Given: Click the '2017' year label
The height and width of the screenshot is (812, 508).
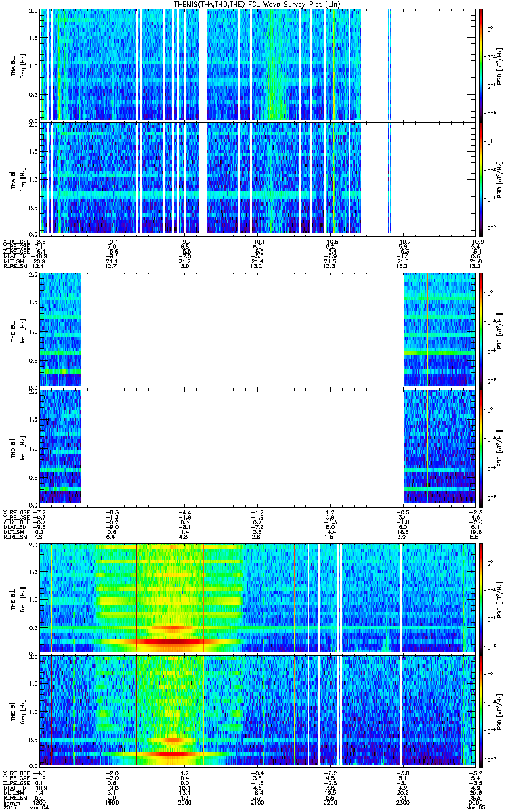Looking at the screenshot, I should (x=9, y=809).
